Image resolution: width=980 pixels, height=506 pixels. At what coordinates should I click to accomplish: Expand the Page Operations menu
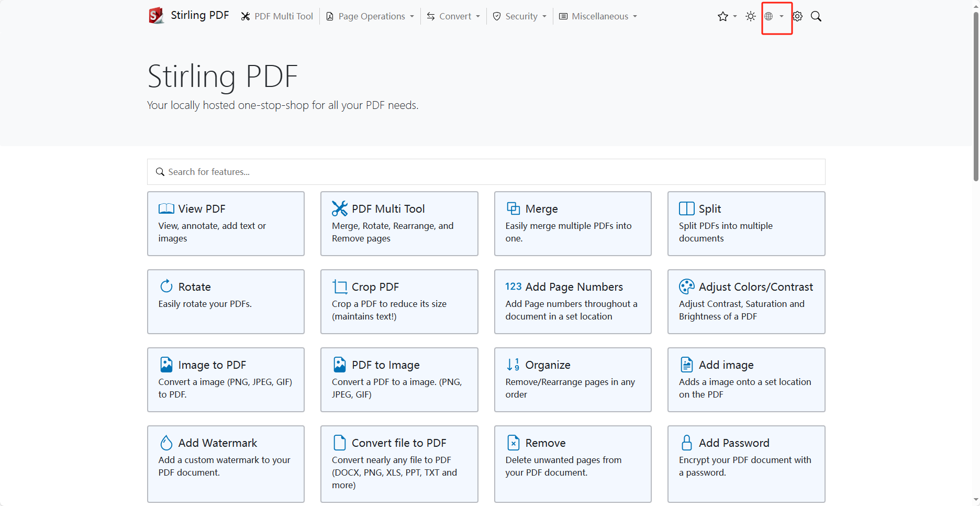coord(370,16)
